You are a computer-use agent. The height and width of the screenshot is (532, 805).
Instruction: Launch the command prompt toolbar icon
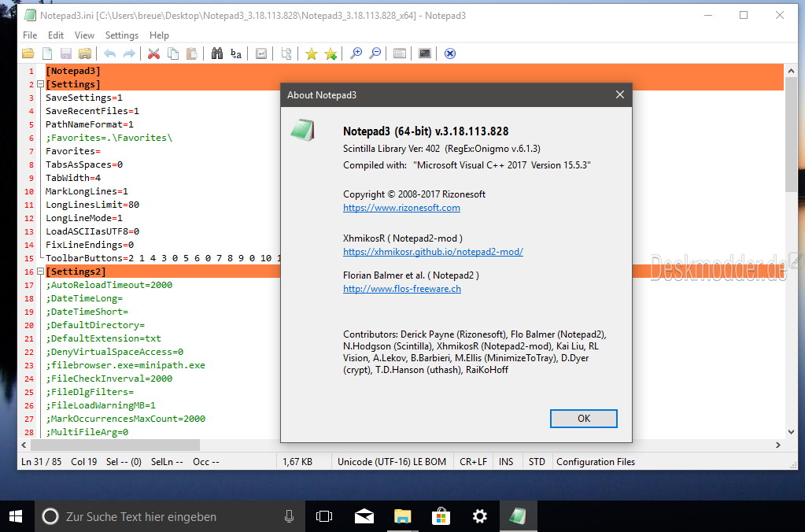coord(425,54)
